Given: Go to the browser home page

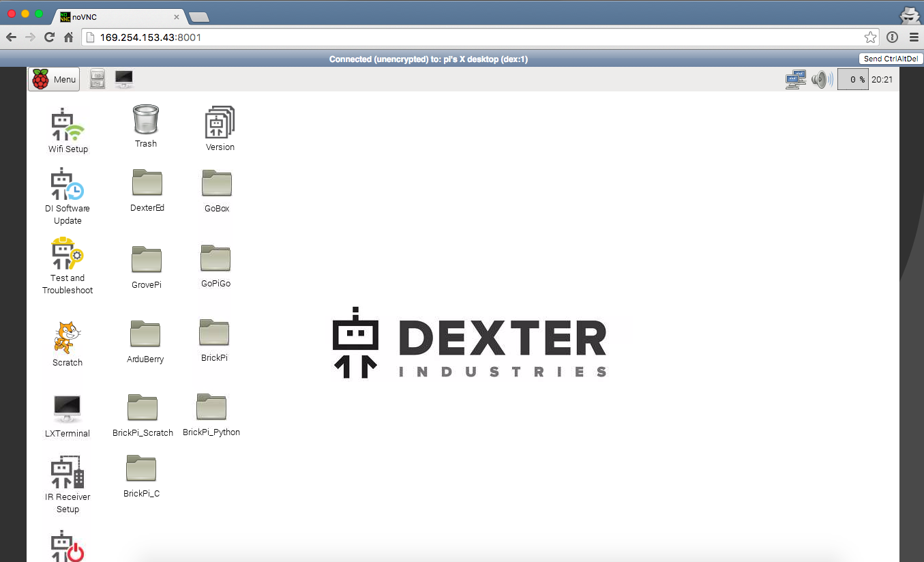Looking at the screenshot, I should (68, 38).
